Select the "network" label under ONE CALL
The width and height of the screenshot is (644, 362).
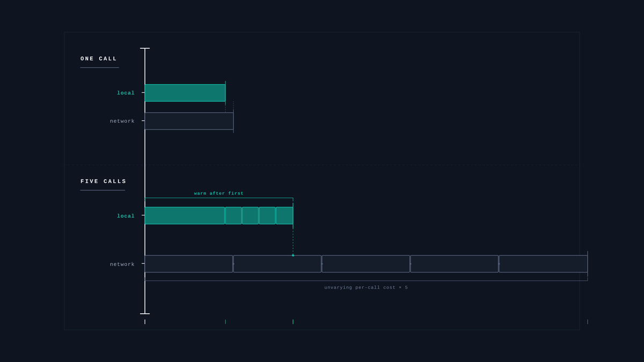click(x=122, y=121)
